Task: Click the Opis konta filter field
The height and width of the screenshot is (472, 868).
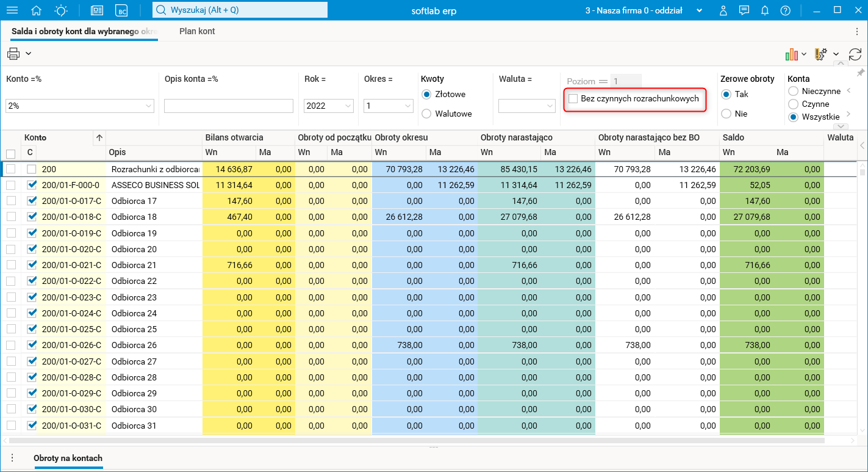Action: (229, 106)
